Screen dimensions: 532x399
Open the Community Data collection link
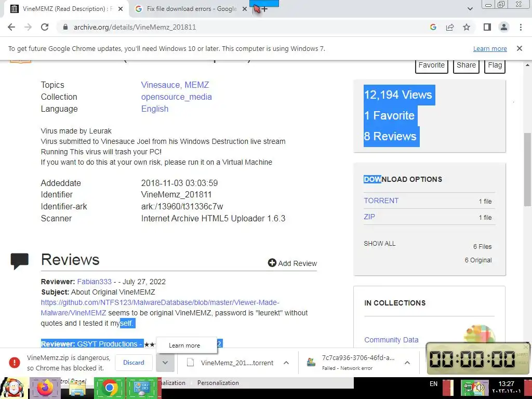(x=391, y=340)
